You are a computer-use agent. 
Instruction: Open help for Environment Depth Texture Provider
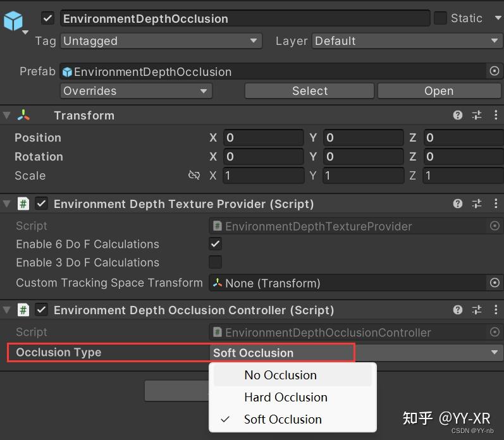[x=458, y=204]
